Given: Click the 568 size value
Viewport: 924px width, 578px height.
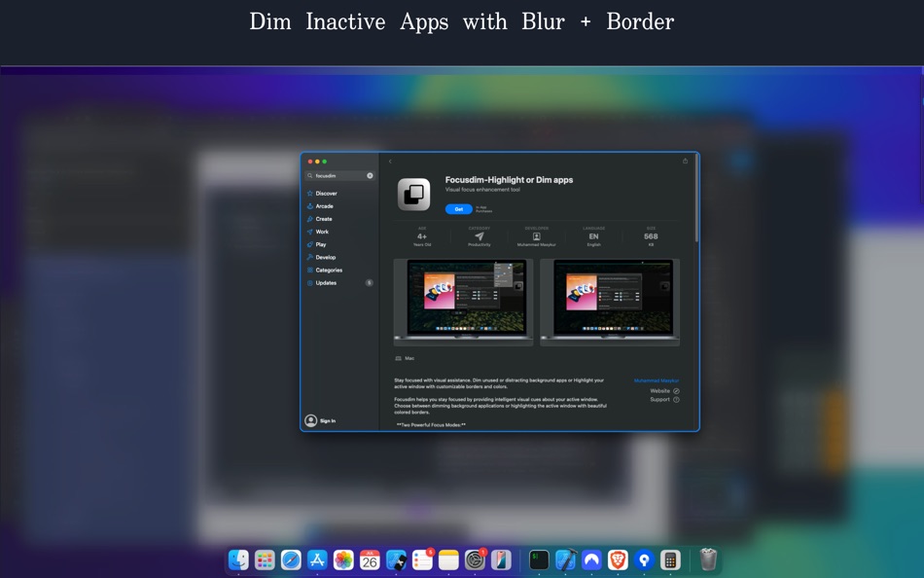Looking at the screenshot, I should tap(651, 236).
